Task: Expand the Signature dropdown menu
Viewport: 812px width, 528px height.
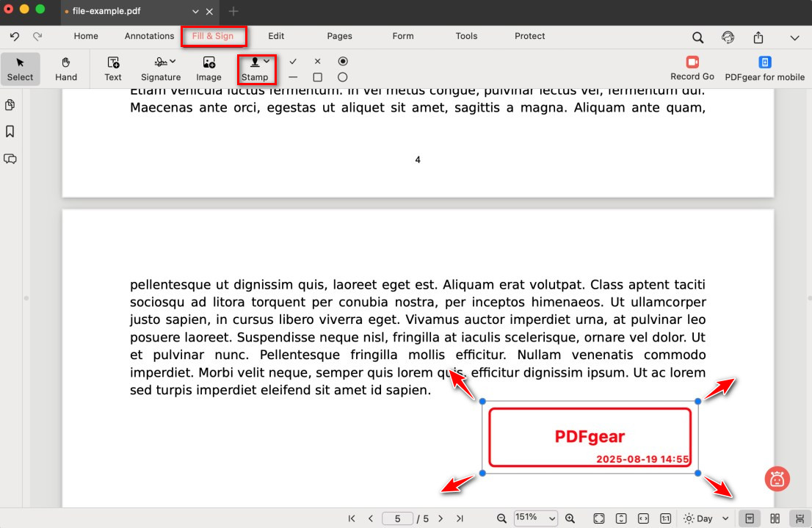Action: [161, 68]
